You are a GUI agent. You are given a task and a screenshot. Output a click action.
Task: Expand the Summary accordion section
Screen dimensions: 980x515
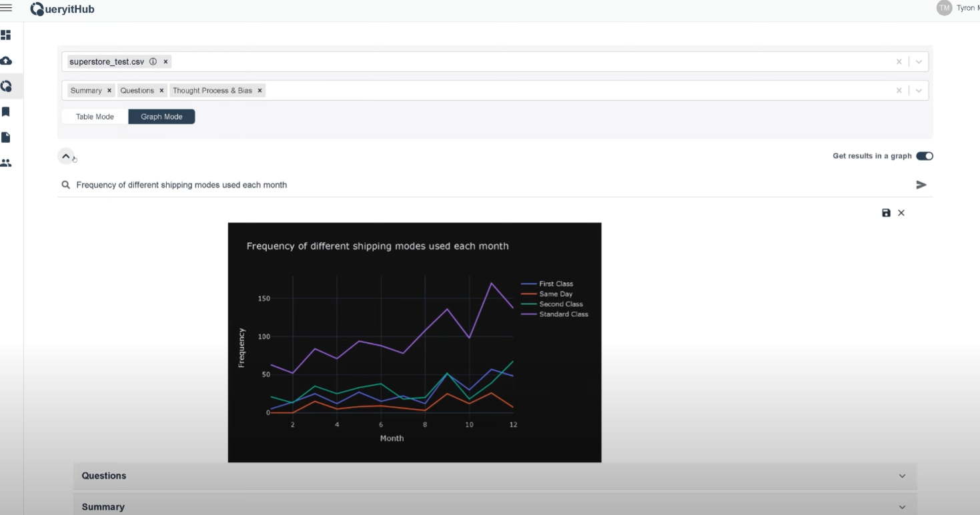494,507
